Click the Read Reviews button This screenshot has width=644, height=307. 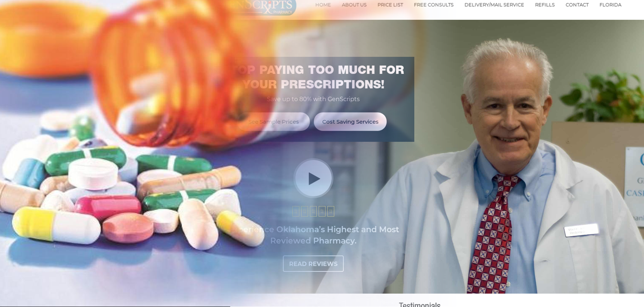tap(313, 264)
